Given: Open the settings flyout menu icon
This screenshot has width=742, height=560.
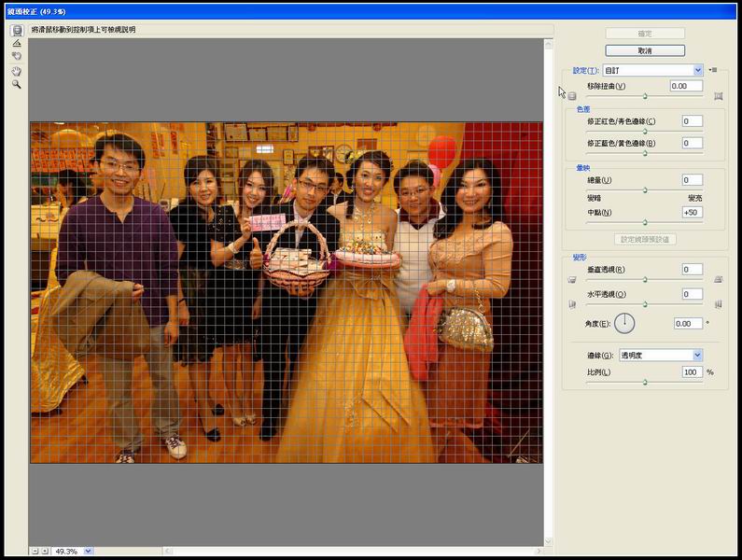Looking at the screenshot, I should point(713,70).
